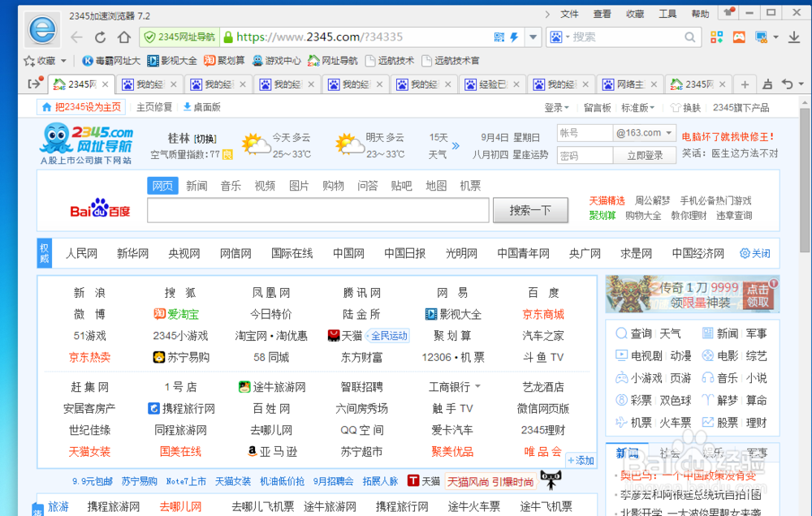The height and width of the screenshot is (516, 812).
Task: Click 把2345设为主页 button
Action: click(82, 107)
